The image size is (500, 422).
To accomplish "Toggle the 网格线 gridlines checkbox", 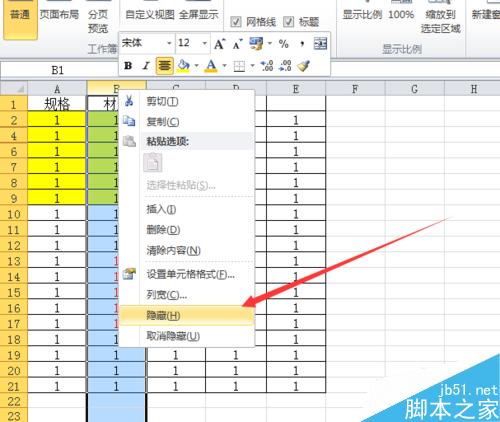I will 236,22.
